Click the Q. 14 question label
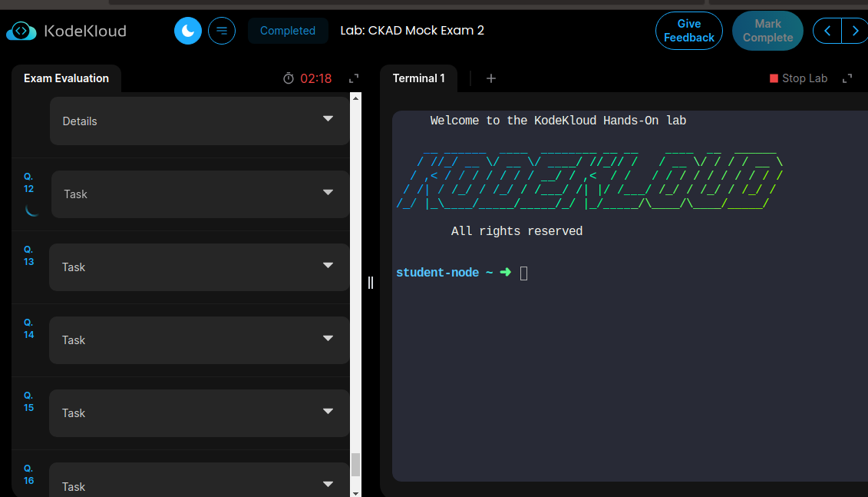868x497 pixels. pyautogui.click(x=29, y=329)
